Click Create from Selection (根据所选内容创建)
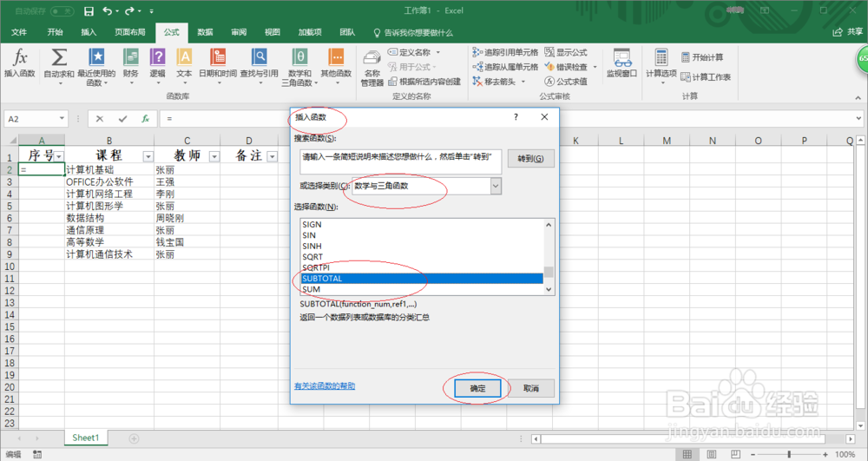The image size is (868, 461). [424, 82]
